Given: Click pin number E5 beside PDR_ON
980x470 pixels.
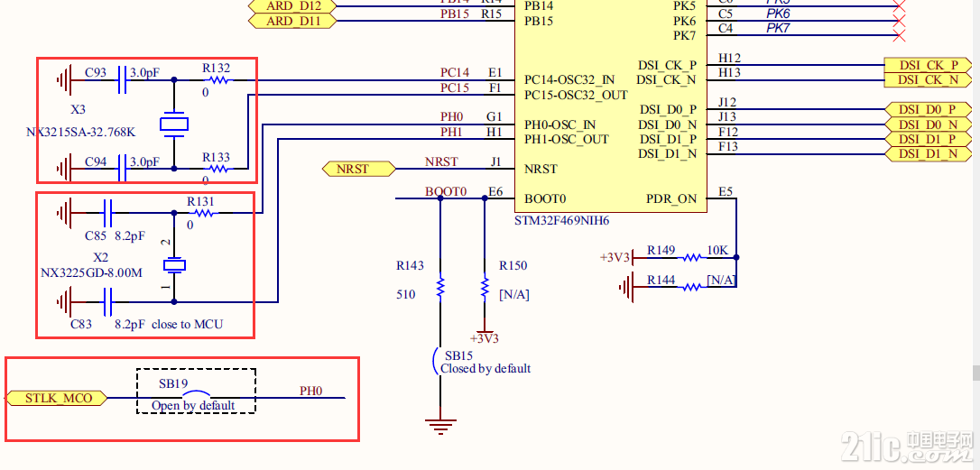Looking at the screenshot, I should click(x=726, y=191).
